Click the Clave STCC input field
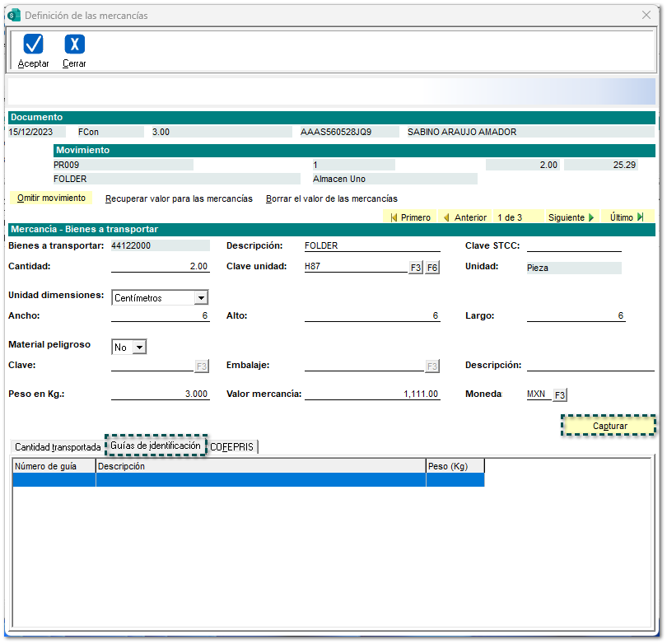 574,245
